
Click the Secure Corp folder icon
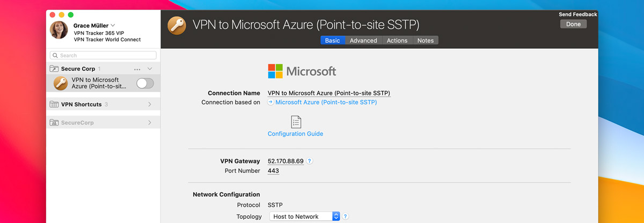tap(54, 69)
